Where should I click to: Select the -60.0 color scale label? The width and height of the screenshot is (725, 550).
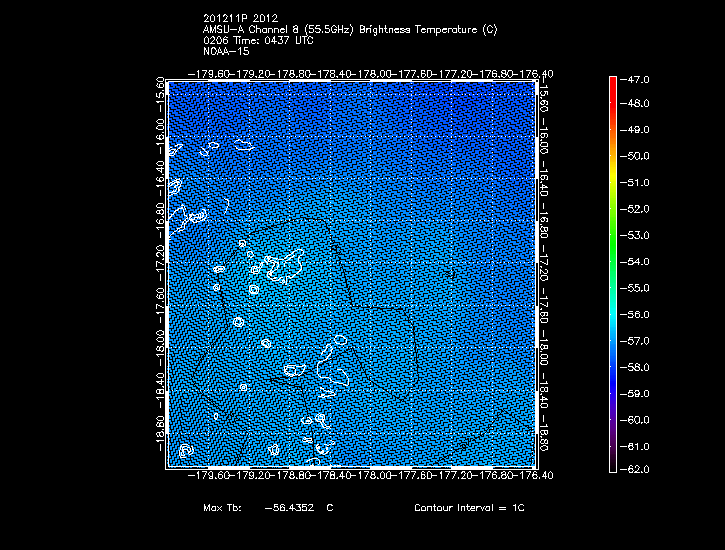(638, 419)
